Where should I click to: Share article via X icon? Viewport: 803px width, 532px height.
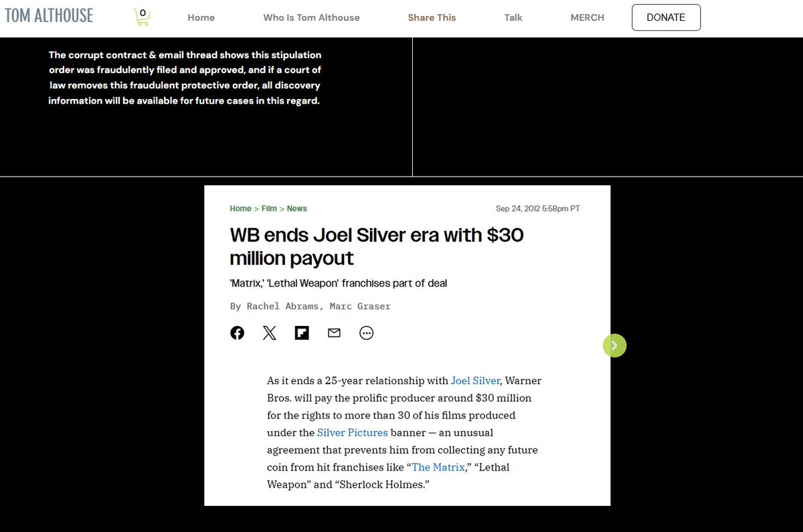[269, 333]
